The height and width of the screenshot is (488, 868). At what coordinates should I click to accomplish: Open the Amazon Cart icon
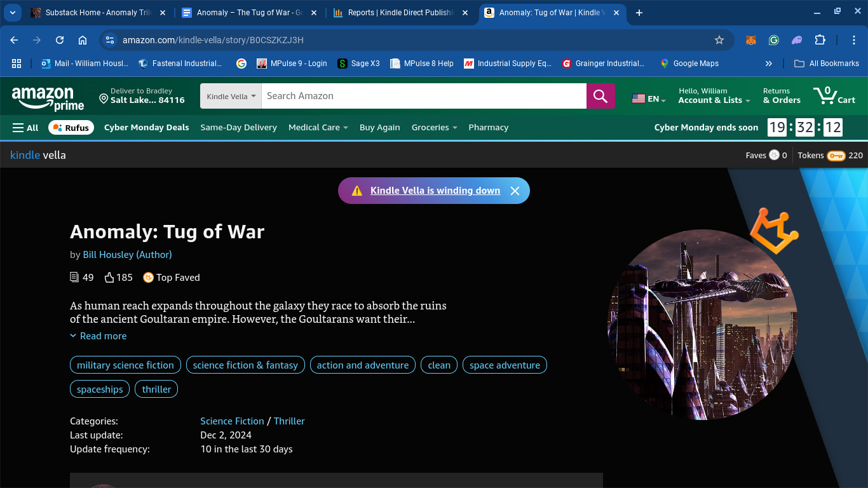pos(834,96)
